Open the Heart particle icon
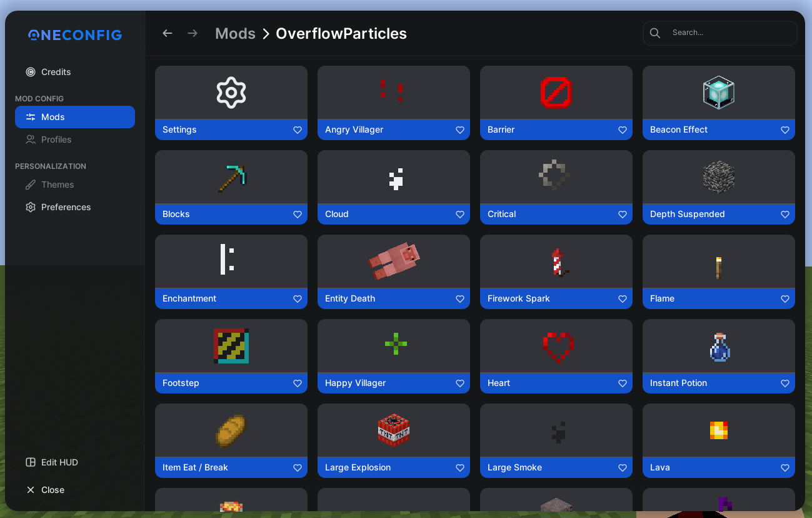 558,348
